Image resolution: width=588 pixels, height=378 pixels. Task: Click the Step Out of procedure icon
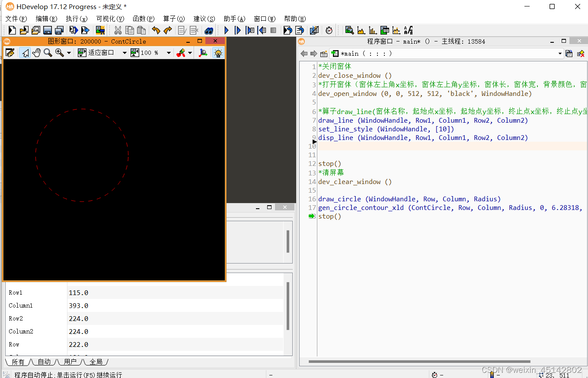(262, 30)
